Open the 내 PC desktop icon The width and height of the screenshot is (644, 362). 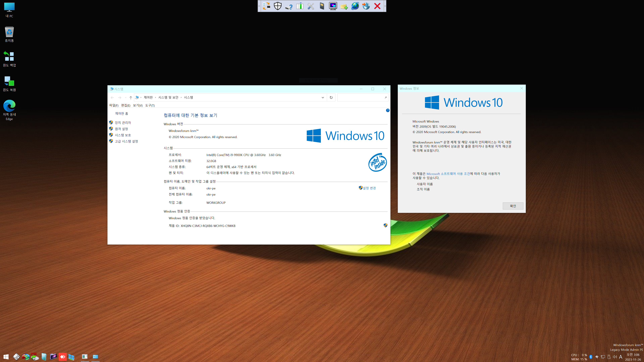click(9, 10)
